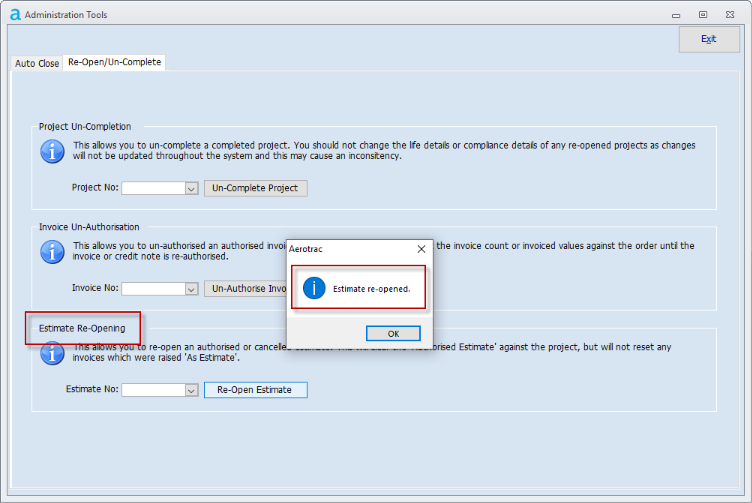The height and width of the screenshot is (503, 752).
Task: Close the Administration Tools window
Action: (732, 14)
